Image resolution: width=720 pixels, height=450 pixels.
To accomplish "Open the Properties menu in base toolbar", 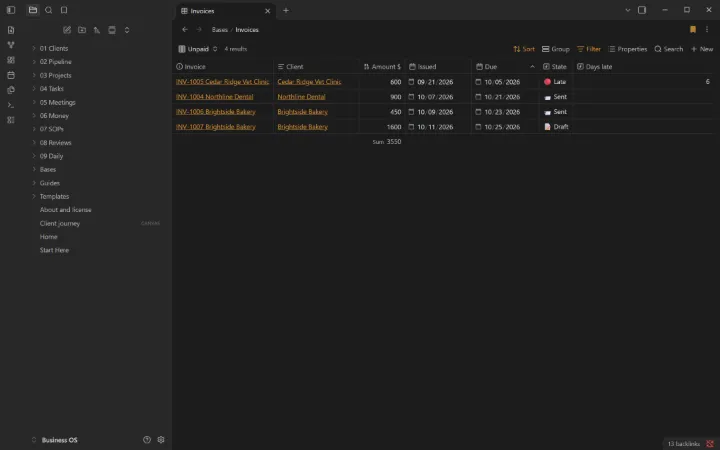I will tap(627, 49).
